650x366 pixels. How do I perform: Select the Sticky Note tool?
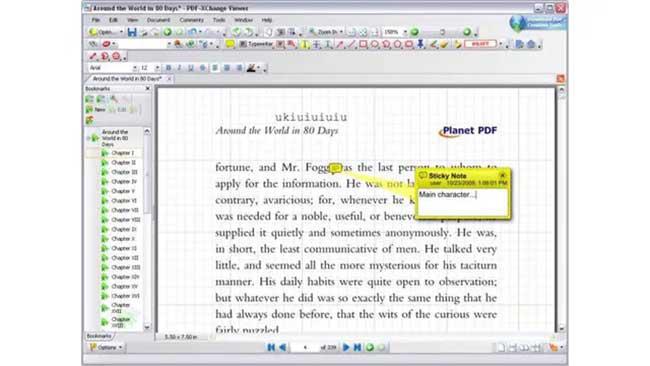(x=230, y=44)
